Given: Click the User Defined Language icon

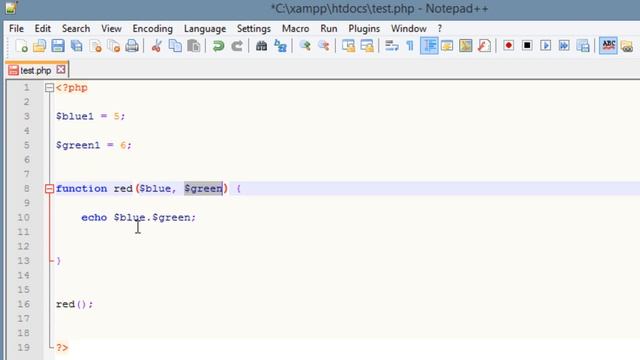Looking at the screenshot, I should click(x=447, y=46).
